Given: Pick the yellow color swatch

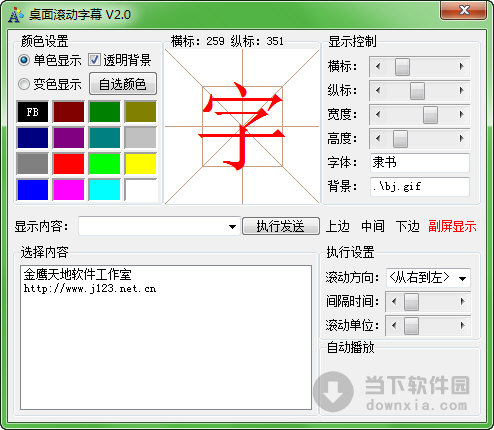Looking at the screenshot, I should 141,164.
